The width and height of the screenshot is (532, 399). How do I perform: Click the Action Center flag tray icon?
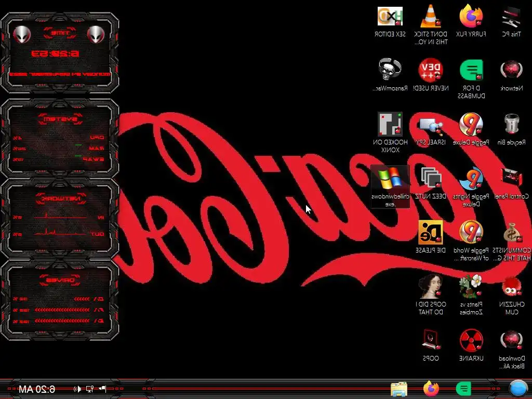pos(102,389)
